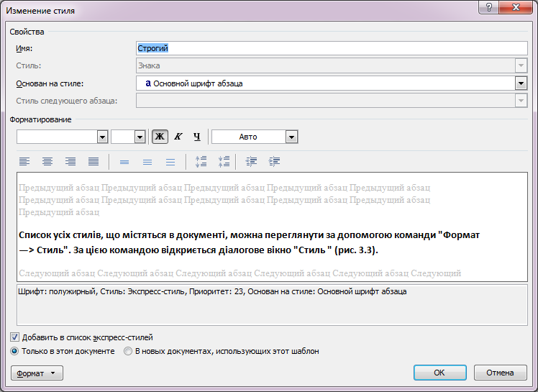Confirm changes with the ОК button
Viewport: 538px width, 392px height.
(440, 373)
